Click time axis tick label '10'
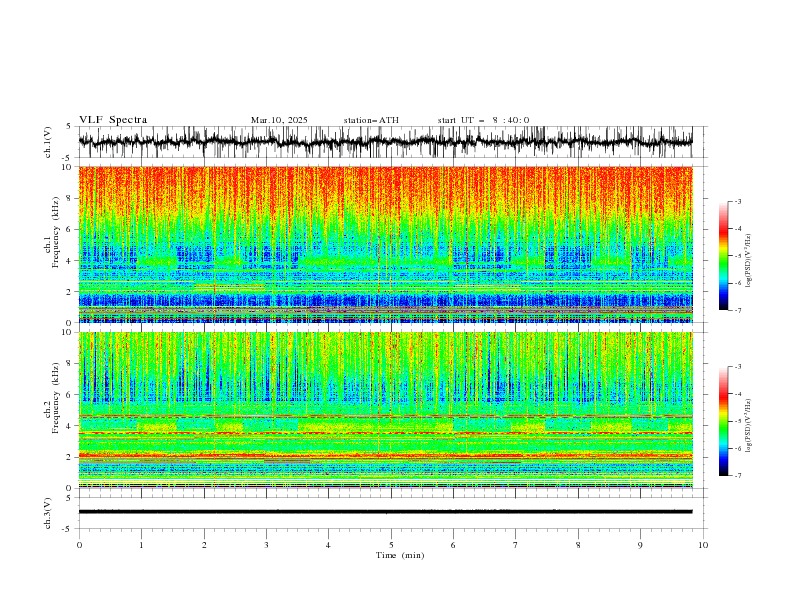 click(703, 545)
